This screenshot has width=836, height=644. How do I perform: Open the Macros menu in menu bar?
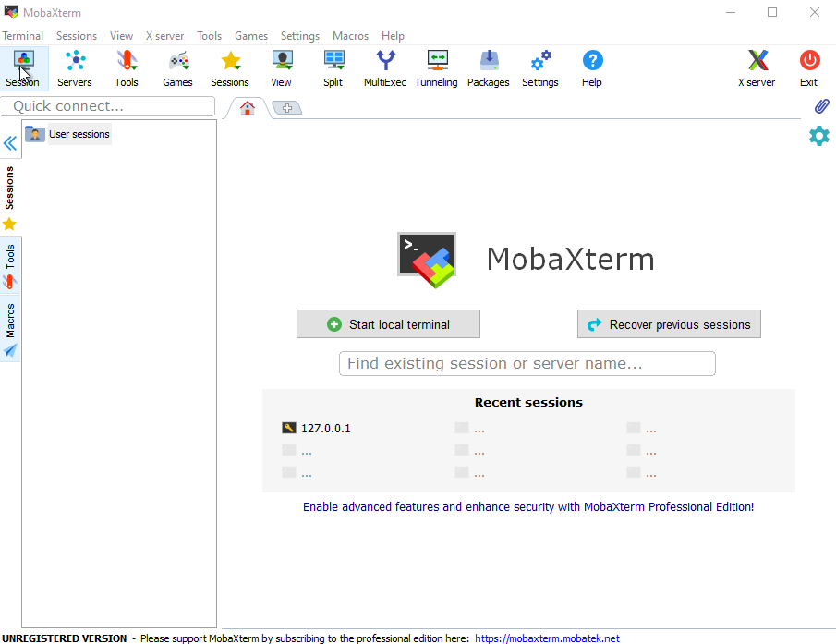click(350, 36)
